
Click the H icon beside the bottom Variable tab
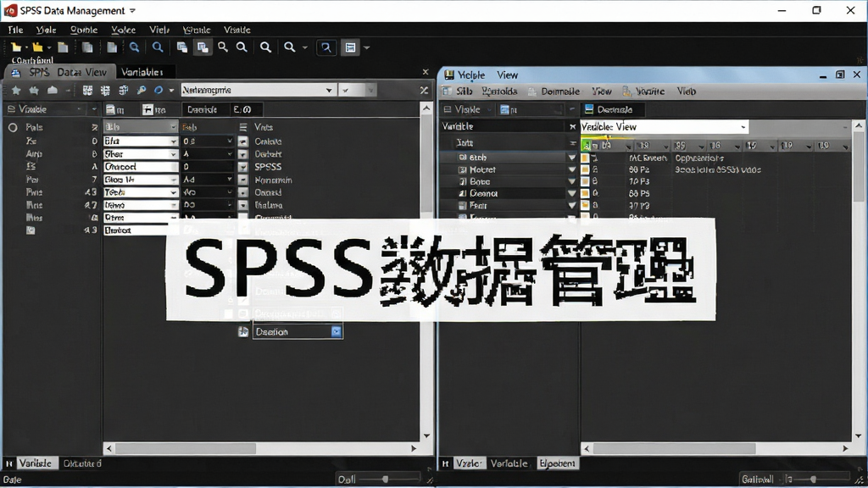(x=8, y=463)
